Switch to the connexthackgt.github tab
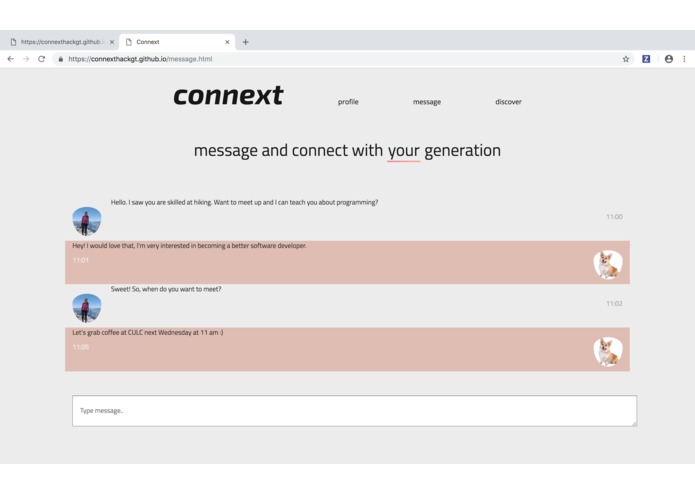The image size is (695, 494). (61, 42)
